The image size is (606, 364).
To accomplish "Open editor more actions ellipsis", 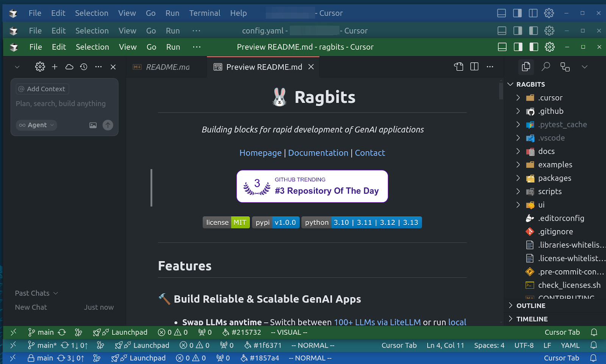I will pyautogui.click(x=490, y=67).
